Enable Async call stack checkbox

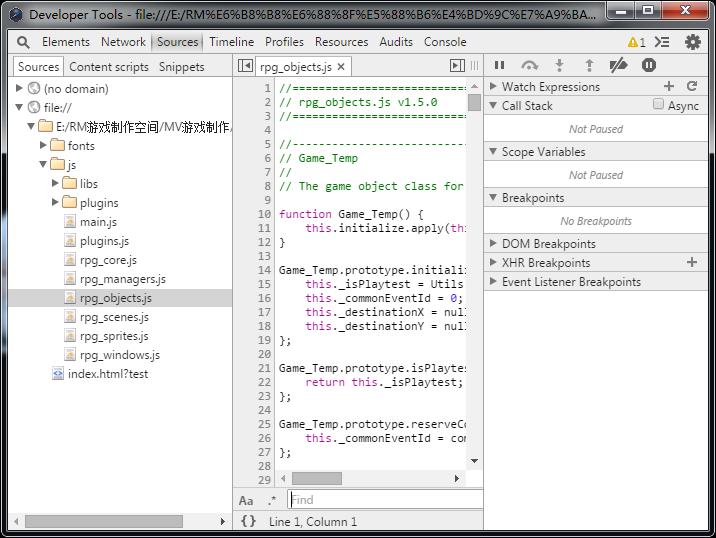tap(658, 104)
